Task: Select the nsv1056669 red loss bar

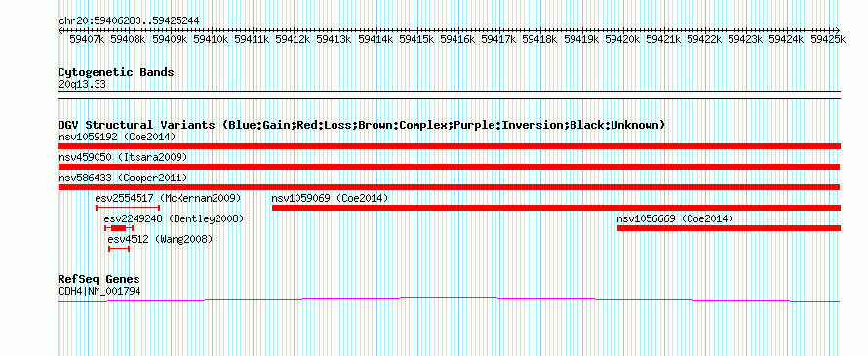Action: tap(730, 228)
